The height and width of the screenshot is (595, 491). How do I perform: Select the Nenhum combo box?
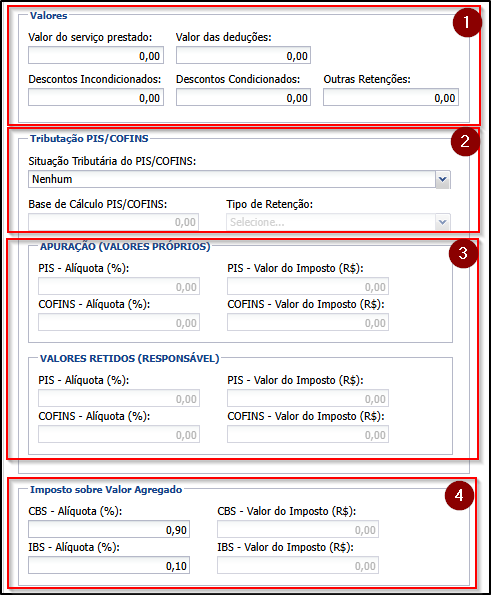[239, 179]
